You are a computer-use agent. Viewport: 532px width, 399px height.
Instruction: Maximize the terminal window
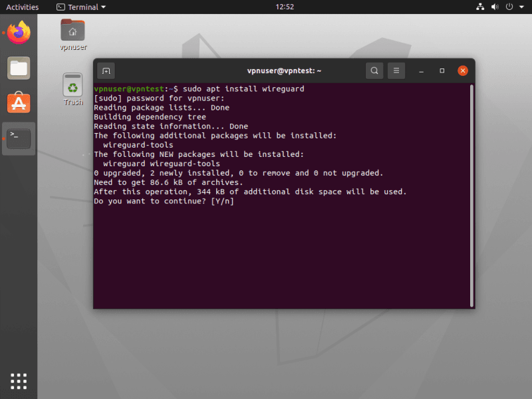[442, 70]
